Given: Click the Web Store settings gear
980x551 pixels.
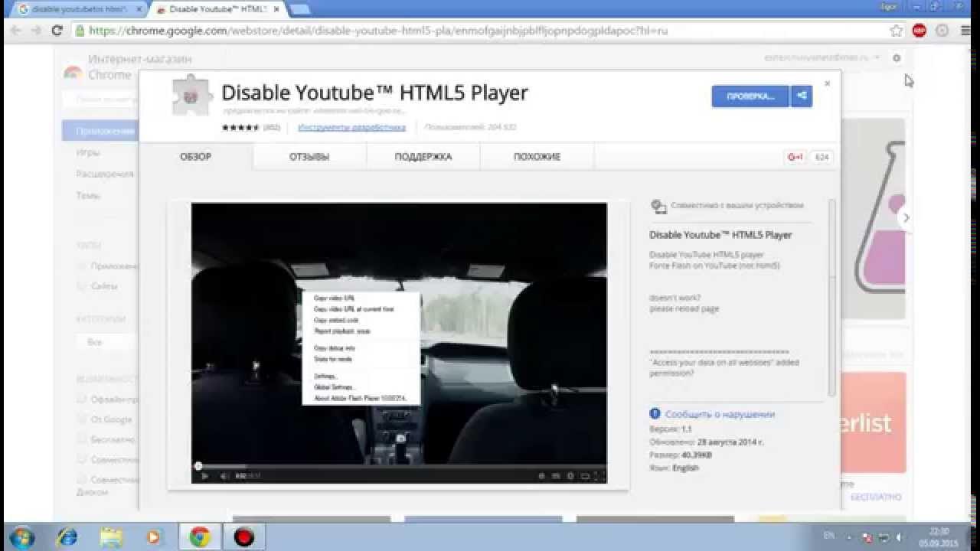Looking at the screenshot, I should pos(897,58).
